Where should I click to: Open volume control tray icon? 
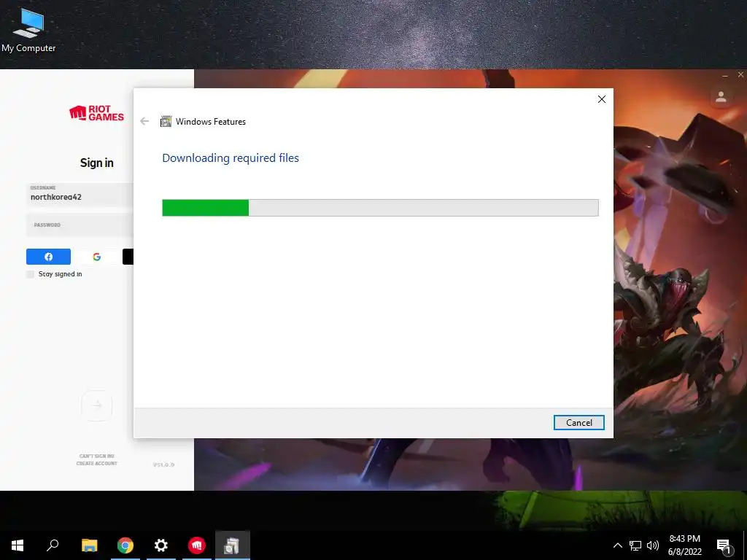click(x=653, y=545)
